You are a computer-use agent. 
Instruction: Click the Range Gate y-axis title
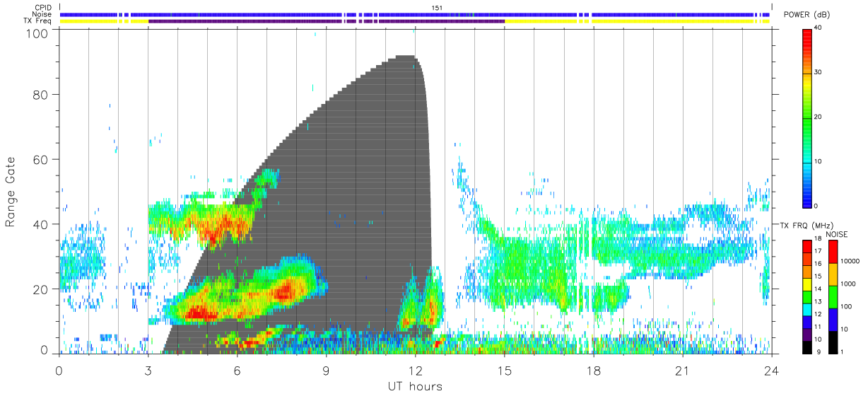point(11,192)
